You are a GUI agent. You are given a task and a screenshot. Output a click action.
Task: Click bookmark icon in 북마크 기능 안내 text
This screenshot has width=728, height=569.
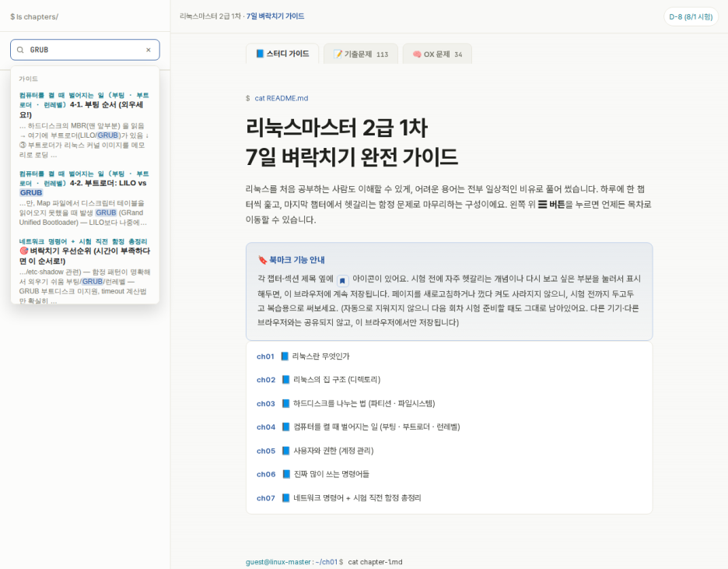343,280
